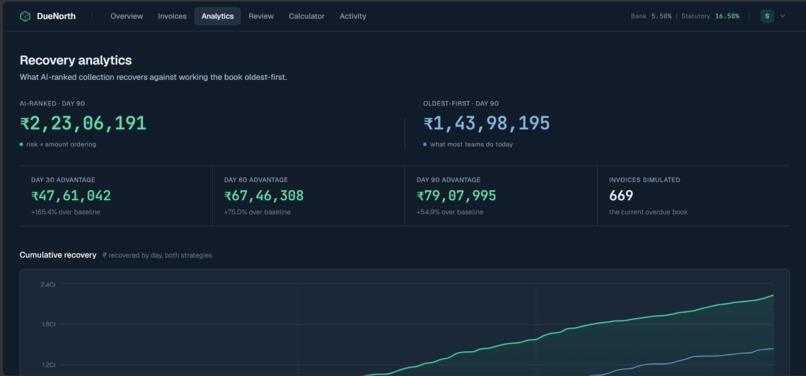
Task: Click the 2.4Cr axis label
Action: [x=48, y=284]
